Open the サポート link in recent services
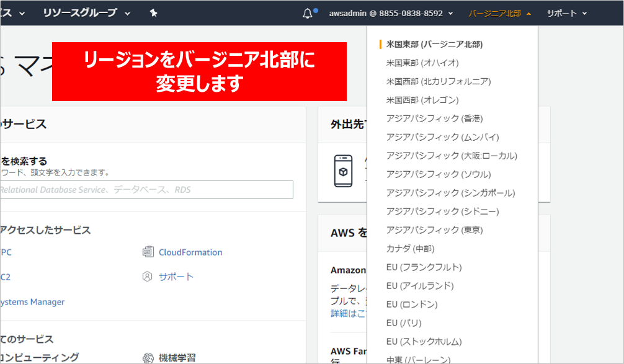 point(176,277)
